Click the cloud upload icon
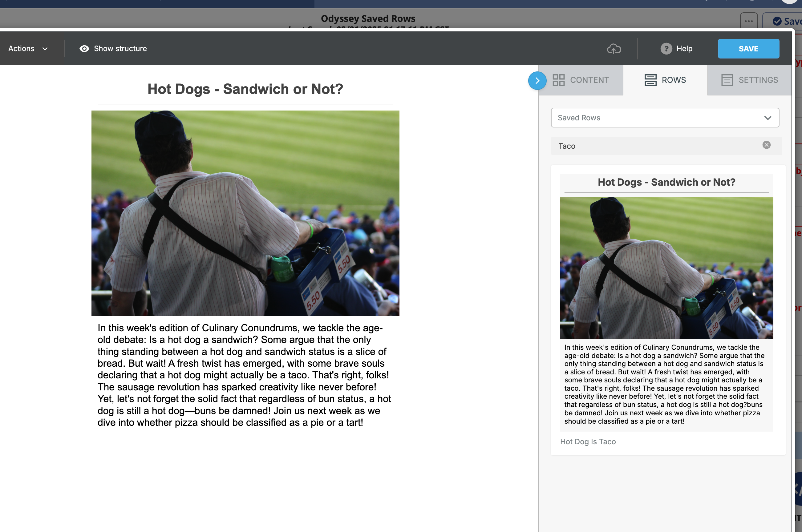The width and height of the screenshot is (802, 532). 614,49
